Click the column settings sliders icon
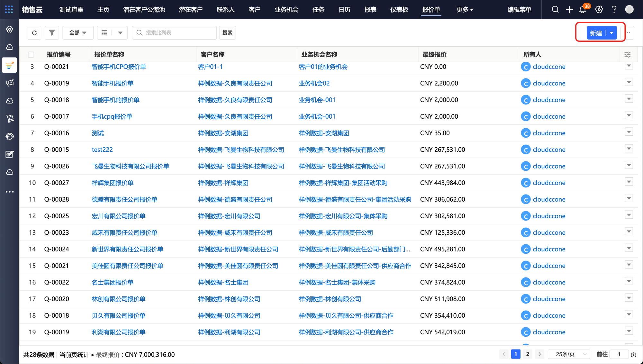 pyautogui.click(x=627, y=55)
